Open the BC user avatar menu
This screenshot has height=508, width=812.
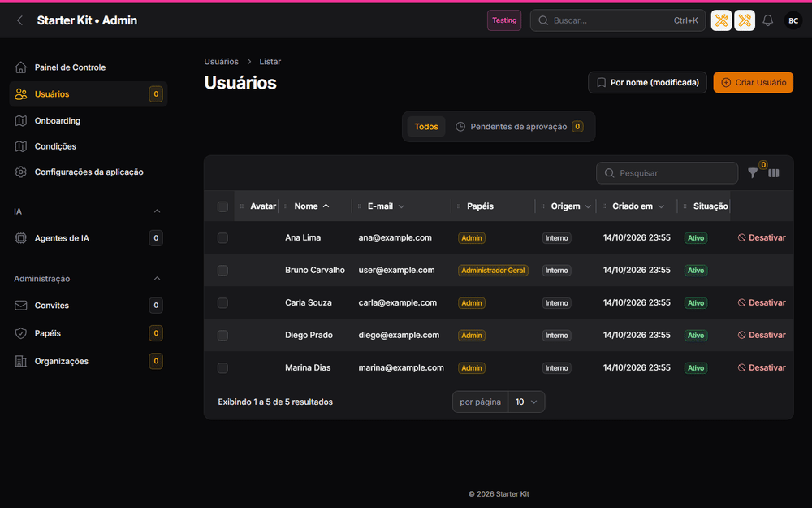pyautogui.click(x=793, y=20)
